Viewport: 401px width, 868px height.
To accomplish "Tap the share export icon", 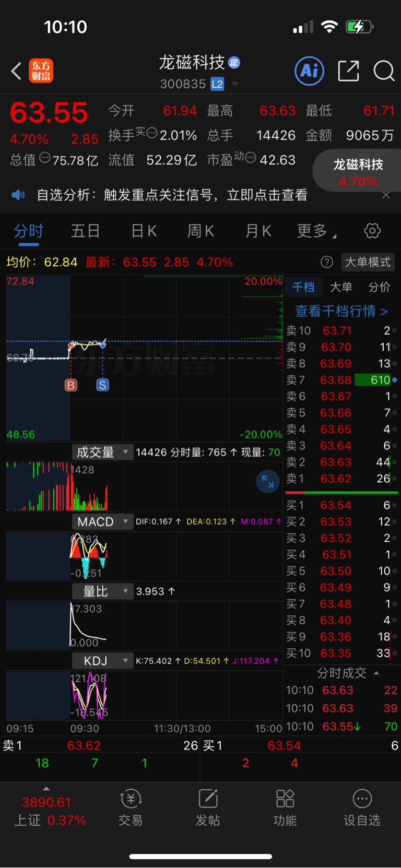I will click(x=348, y=70).
